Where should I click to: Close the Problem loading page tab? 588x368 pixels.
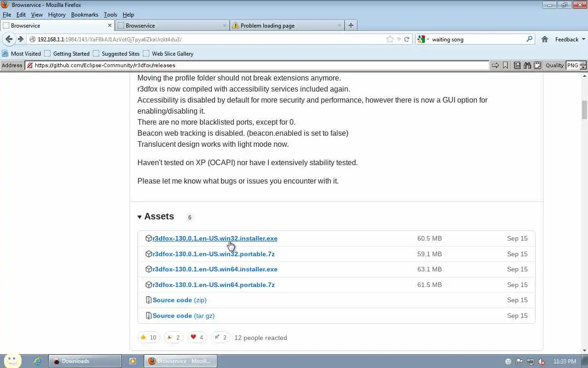click(x=339, y=25)
